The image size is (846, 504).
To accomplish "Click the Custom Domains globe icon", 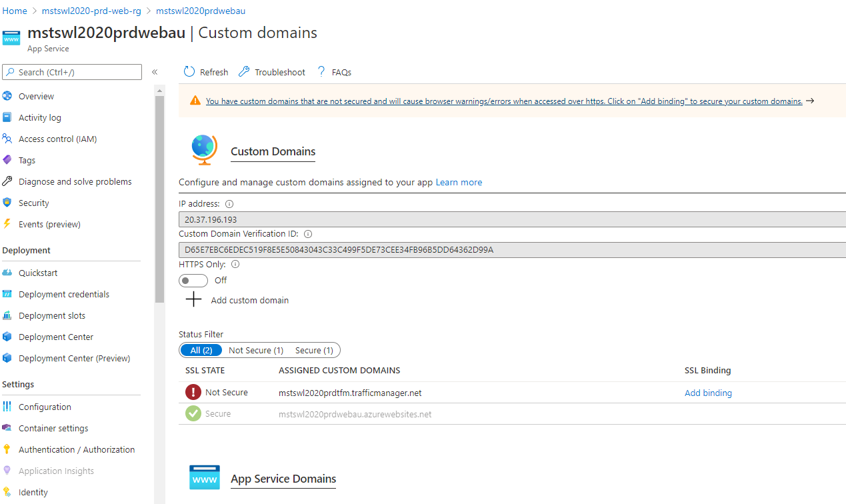I will (204, 149).
